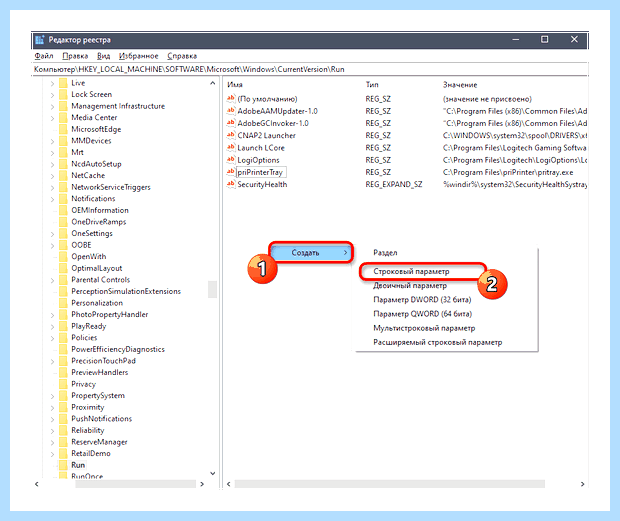Click the folder icon of Reliability
The image size is (620, 521).
point(63,430)
